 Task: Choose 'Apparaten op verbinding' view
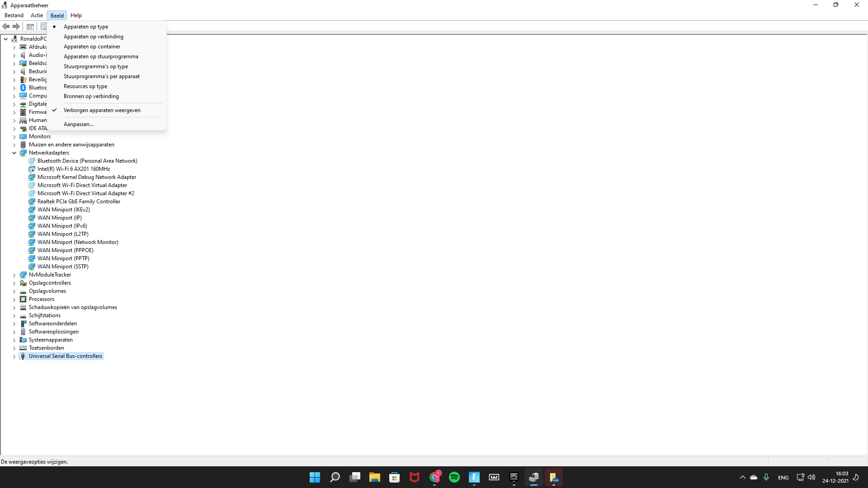point(93,37)
